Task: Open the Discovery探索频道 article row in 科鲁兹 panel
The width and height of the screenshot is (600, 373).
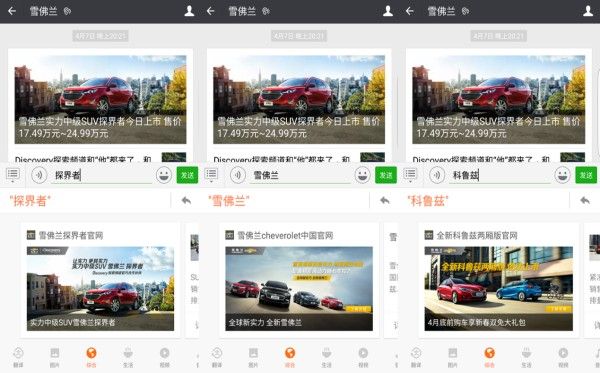Action: tap(499, 158)
